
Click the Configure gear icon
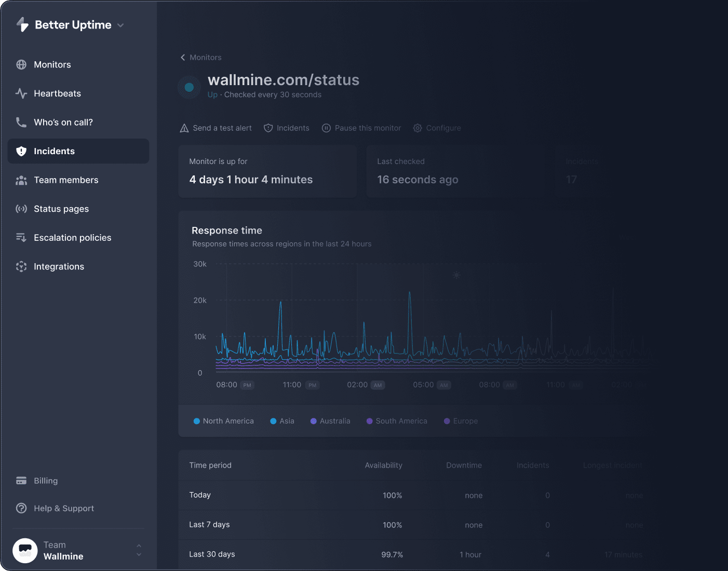417,128
